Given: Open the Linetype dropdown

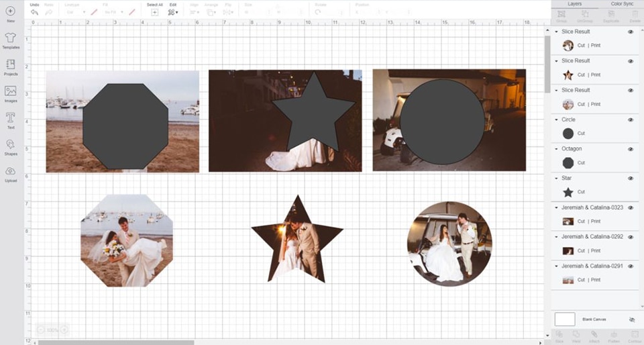Looking at the screenshot, I should [76, 12].
